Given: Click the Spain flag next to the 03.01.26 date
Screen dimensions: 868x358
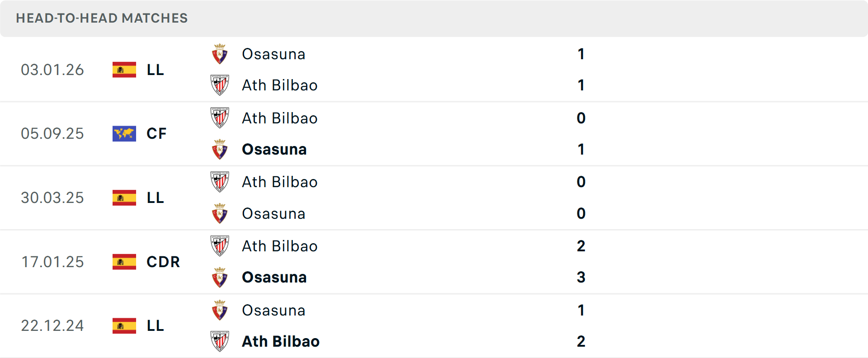Looking at the screenshot, I should (x=124, y=70).
